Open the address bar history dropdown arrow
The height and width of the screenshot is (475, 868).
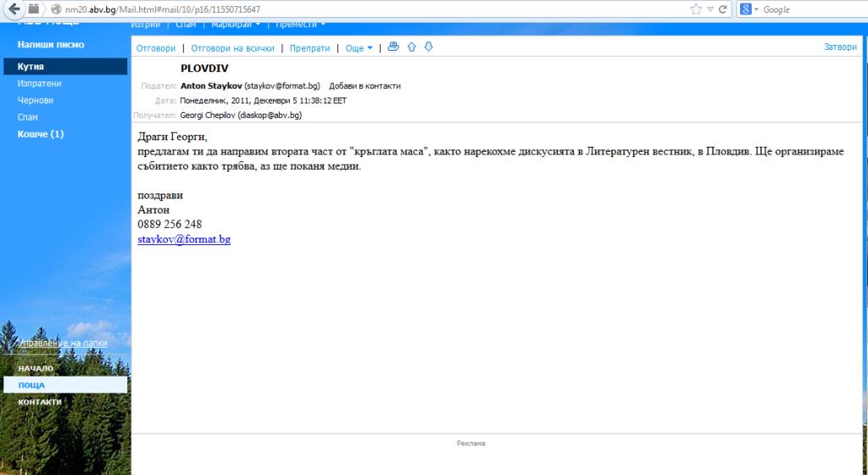click(x=709, y=9)
